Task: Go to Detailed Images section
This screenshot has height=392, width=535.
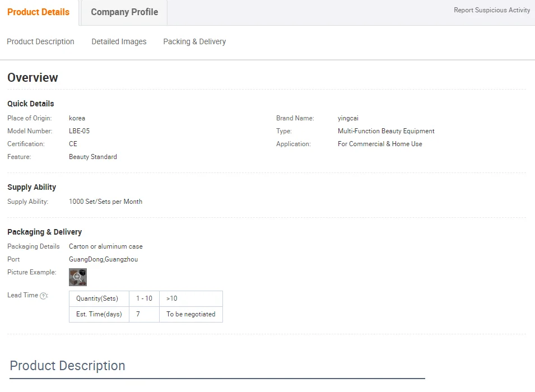Action: click(x=119, y=41)
